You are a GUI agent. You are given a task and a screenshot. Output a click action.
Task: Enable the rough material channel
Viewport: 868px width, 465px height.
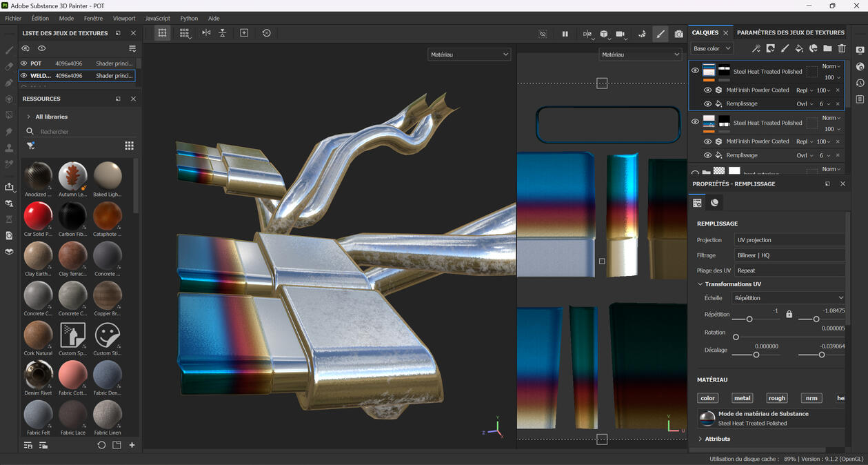pyautogui.click(x=776, y=397)
